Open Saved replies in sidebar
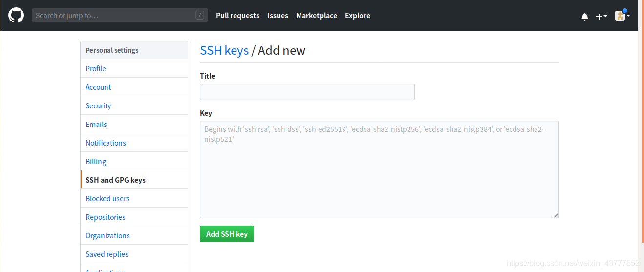The width and height of the screenshot is (644, 272). (134, 254)
